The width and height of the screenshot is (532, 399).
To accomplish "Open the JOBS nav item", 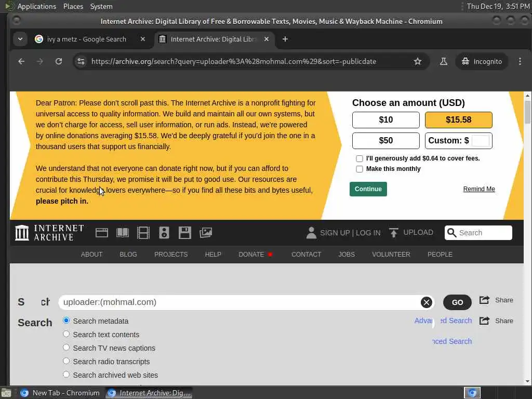I will coord(347,255).
